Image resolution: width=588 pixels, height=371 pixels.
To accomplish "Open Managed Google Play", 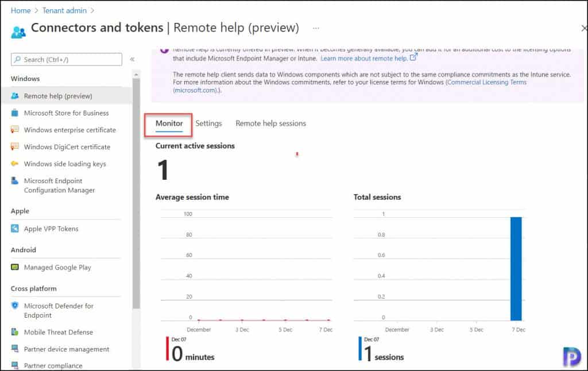I will [57, 268].
